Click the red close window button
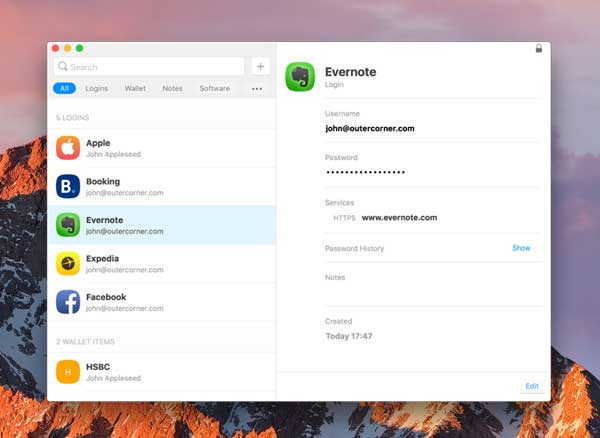This screenshot has width=600, height=438. (55, 48)
